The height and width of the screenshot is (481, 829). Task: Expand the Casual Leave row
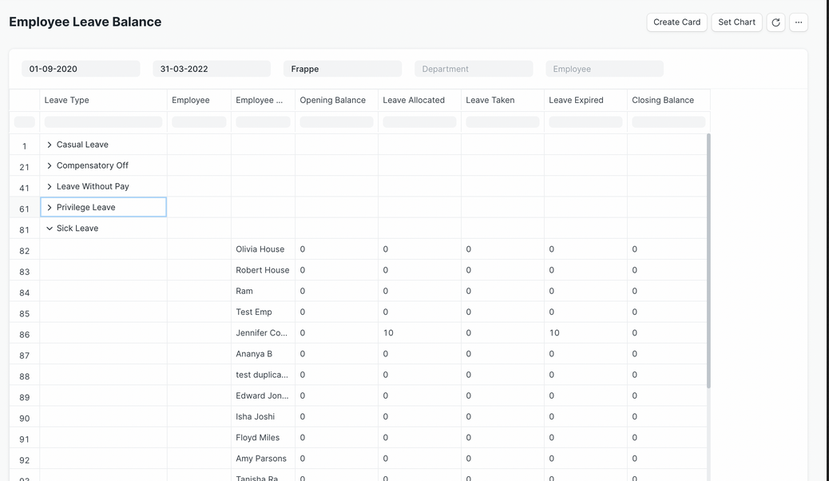point(50,145)
